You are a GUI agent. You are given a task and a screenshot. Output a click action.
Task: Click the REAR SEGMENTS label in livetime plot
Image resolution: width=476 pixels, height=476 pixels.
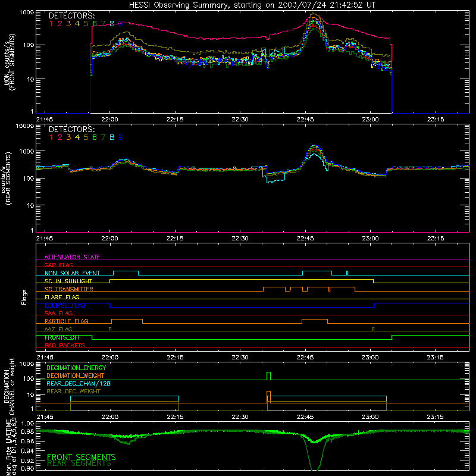pos(79,464)
